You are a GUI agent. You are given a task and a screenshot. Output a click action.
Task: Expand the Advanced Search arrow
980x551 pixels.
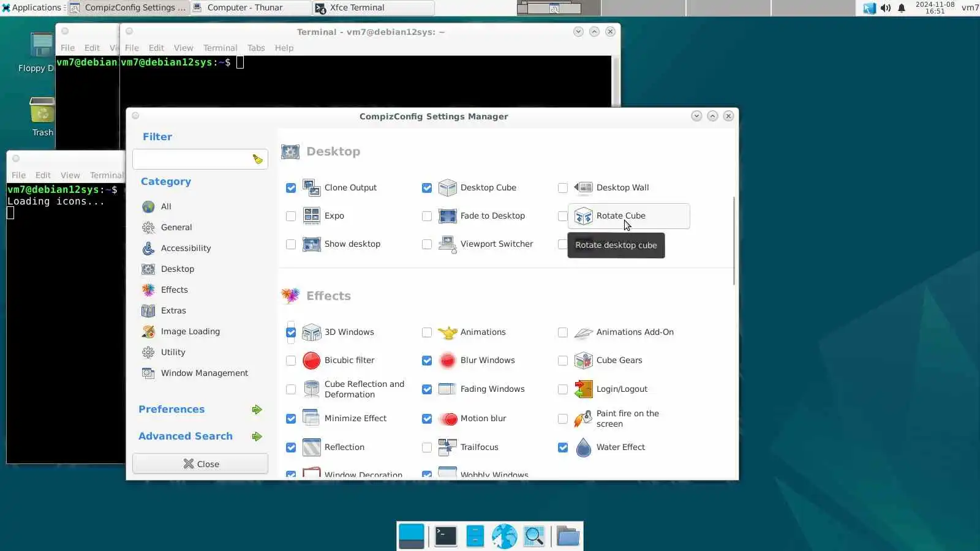point(257,437)
